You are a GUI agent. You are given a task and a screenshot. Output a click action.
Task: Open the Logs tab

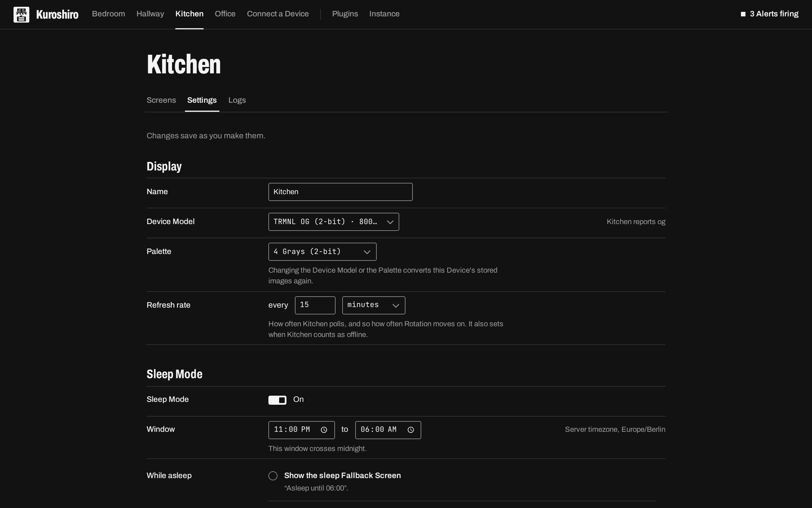237,100
